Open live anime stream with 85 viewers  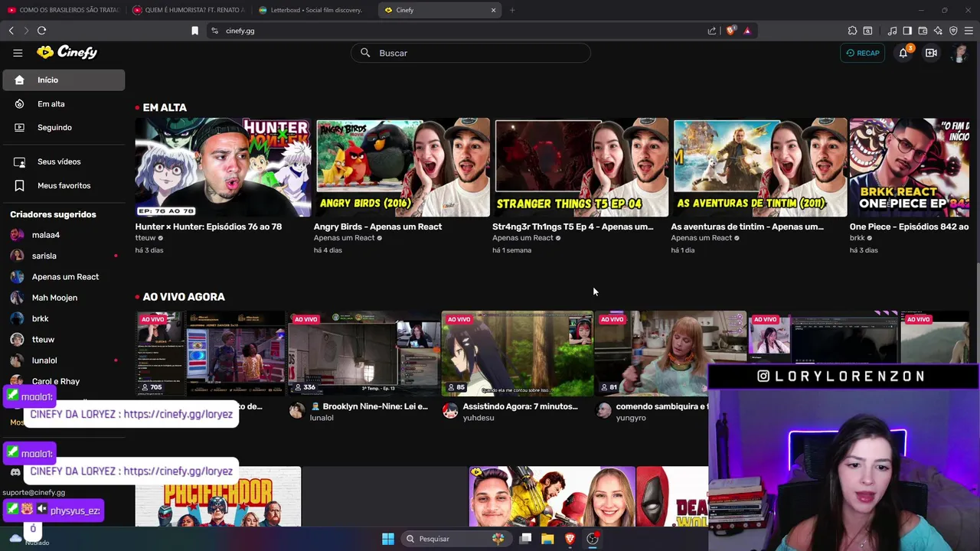point(517,354)
